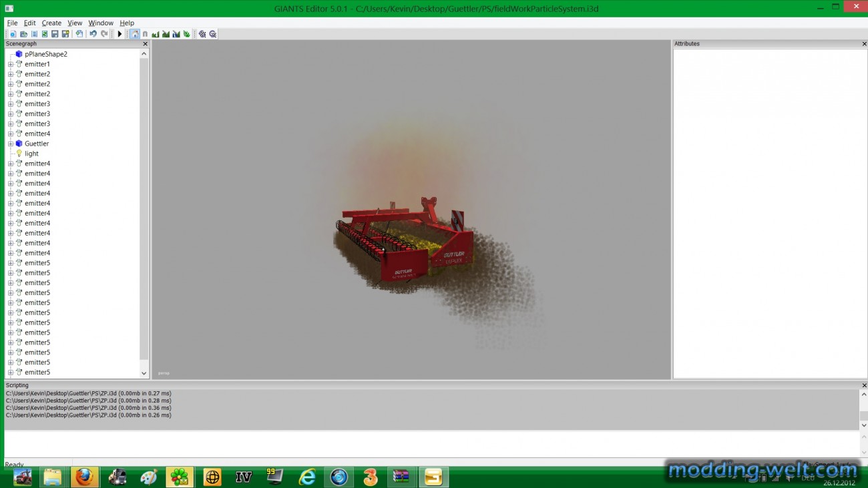
Task: Select the pPlaneShape2 item in the Scenegraph
Action: point(46,54)
